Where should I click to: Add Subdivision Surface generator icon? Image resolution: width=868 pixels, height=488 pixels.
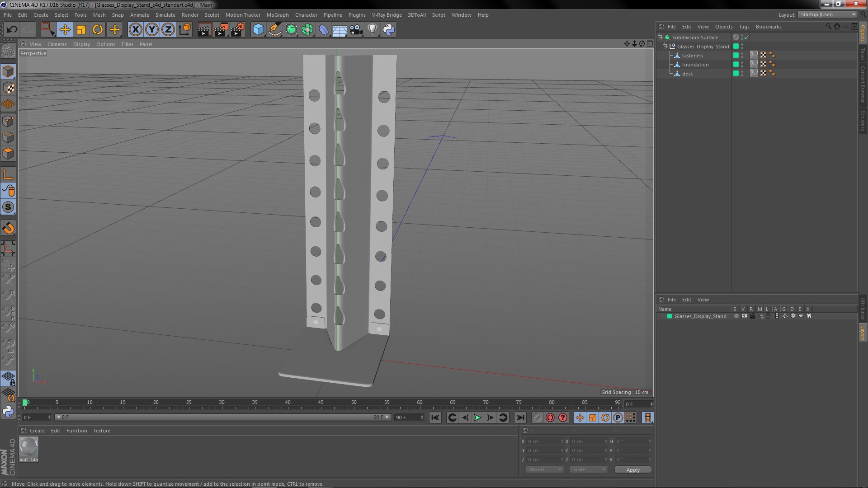tap(291, 30)
